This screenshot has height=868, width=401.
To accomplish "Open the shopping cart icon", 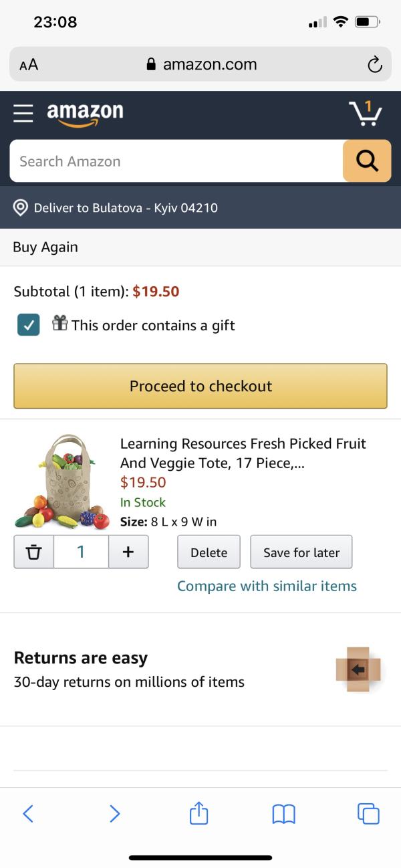I will click(365, 114).
